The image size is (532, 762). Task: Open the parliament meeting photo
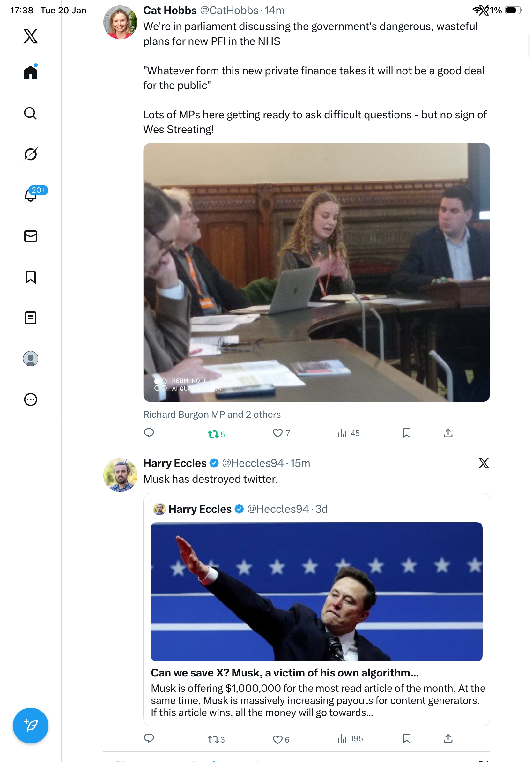click(316, 272)
